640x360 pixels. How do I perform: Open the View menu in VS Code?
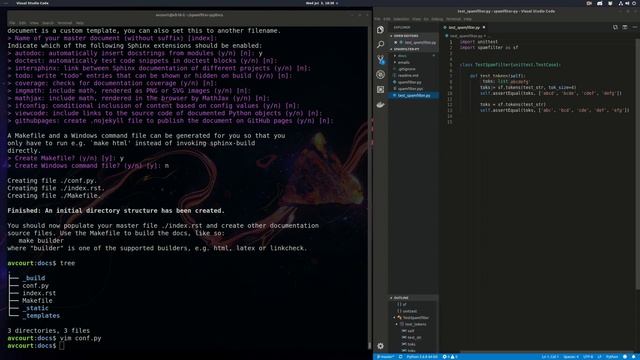pos(416,19)
